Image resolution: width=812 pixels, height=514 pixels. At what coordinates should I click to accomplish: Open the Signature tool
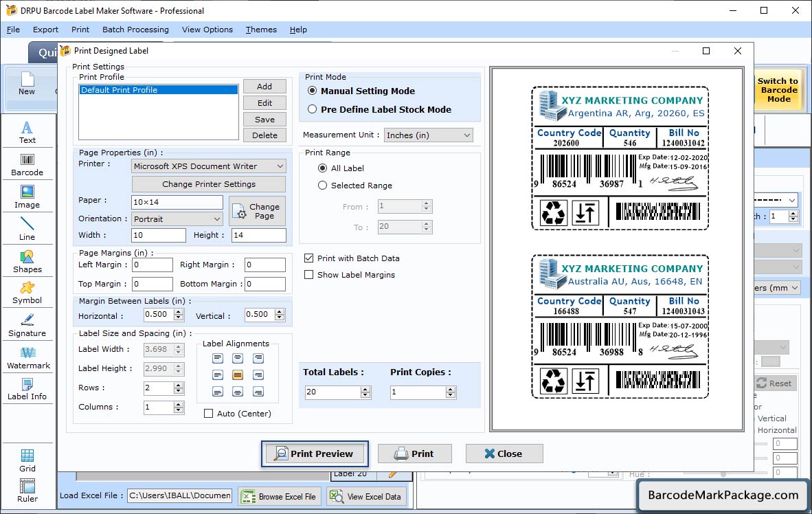(x=27, y=326)
